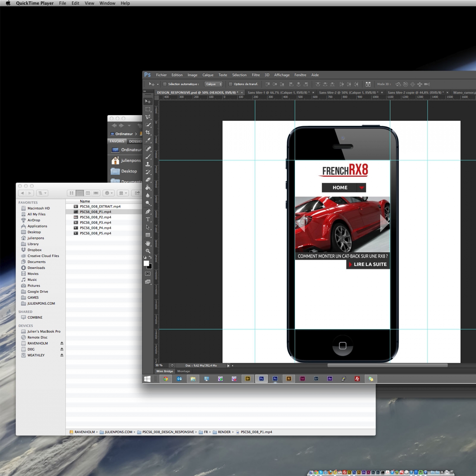The image size is (476, 476).
Task: Select the Pen tool
Action: pyautogui.click(x=148, y=211)
